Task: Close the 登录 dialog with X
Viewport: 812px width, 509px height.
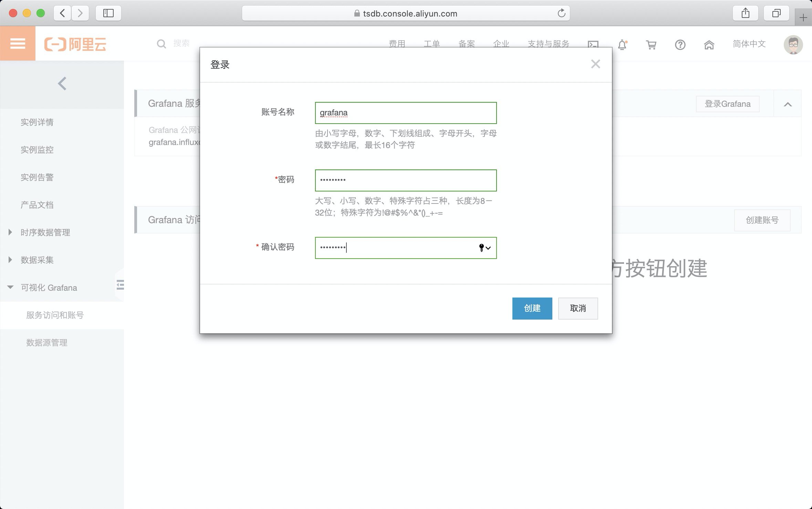Action: 595,64
